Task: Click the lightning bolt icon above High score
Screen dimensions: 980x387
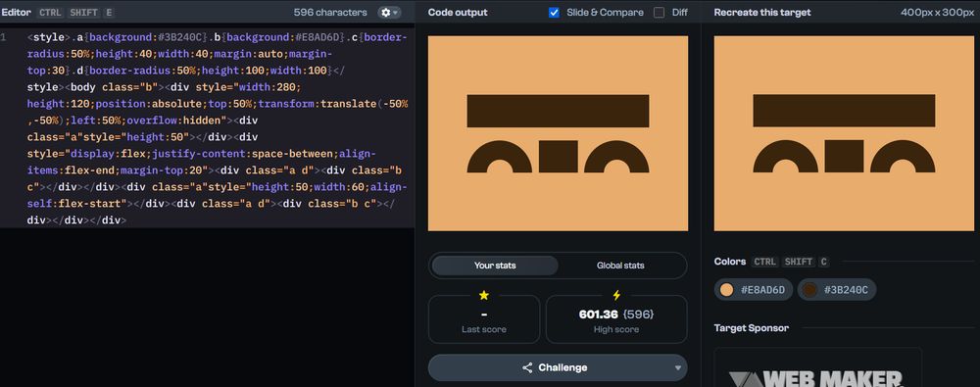Action: click(x=616, y=295)
